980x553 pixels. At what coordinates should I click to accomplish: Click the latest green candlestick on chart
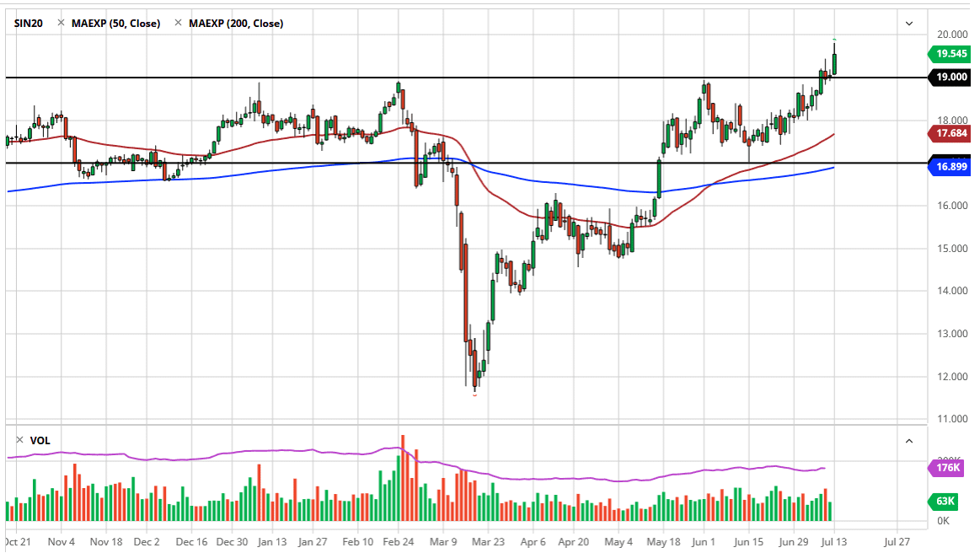(834, 63)
